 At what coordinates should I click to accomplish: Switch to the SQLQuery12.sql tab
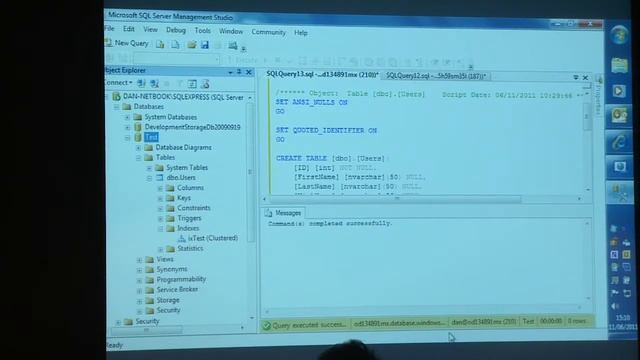pyautogui.click(x=435, y=76)
